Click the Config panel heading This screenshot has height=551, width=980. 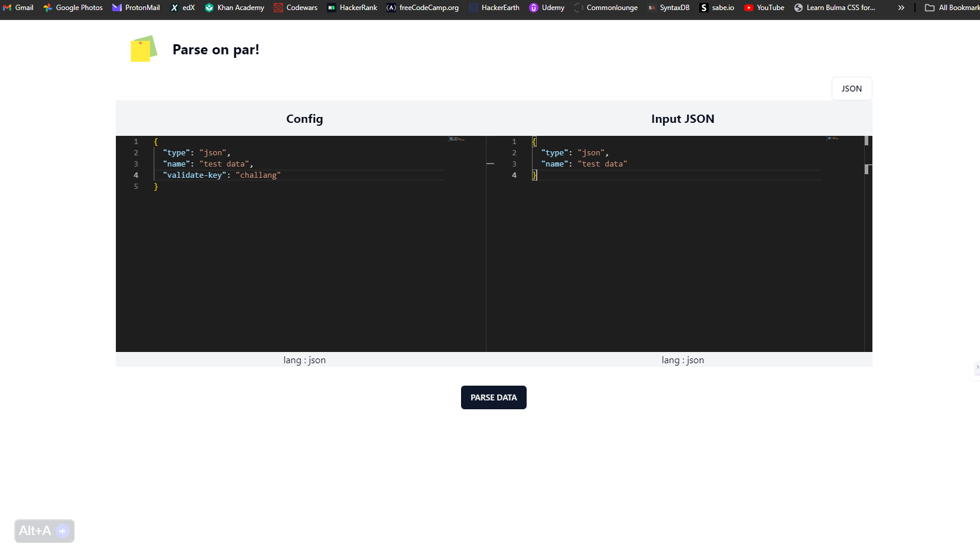[x=304, y=119]
